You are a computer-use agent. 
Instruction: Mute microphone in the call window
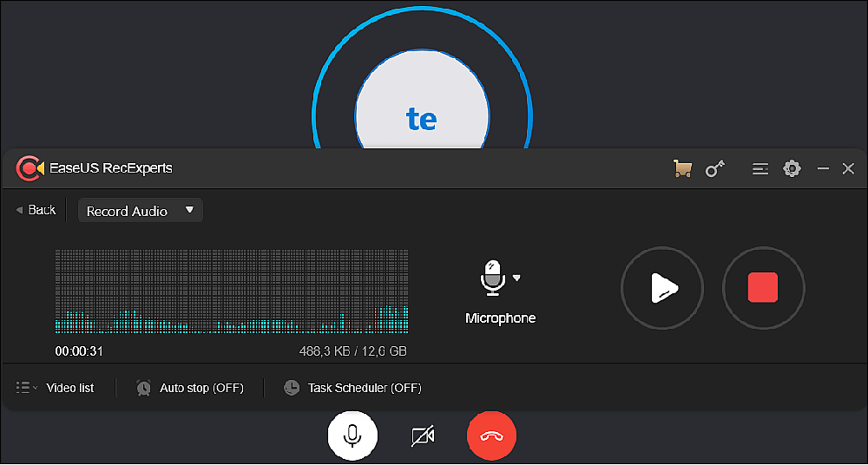coord(352,436)
